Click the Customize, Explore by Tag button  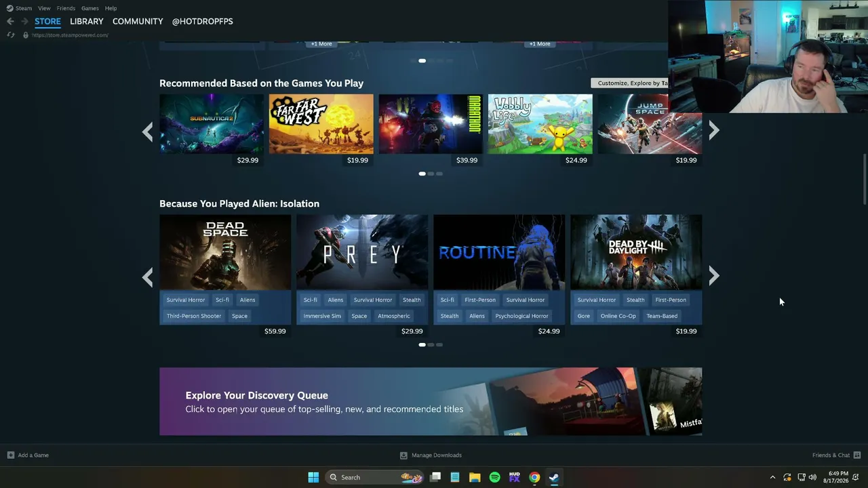[629, 83]
